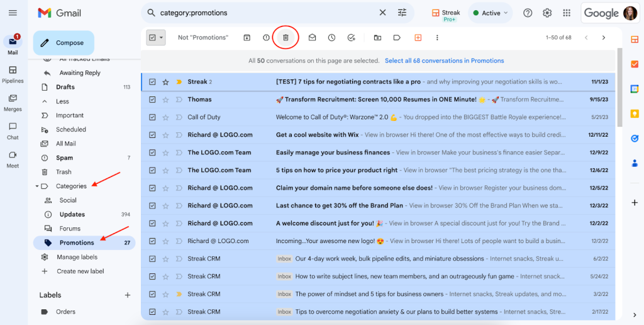The image size is (644, 325).
Task: Click the vertical scrollbar of the email list
Action: point(619,87)
